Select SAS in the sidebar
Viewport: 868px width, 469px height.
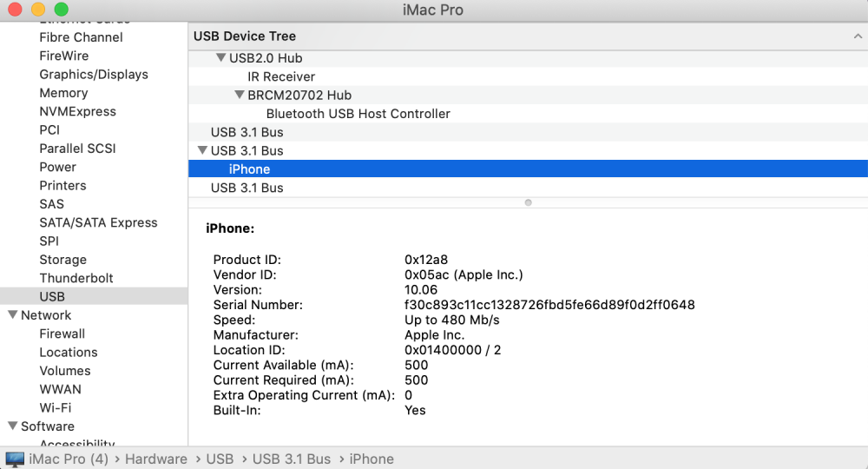pyautogui.click(x=51, y=204)
